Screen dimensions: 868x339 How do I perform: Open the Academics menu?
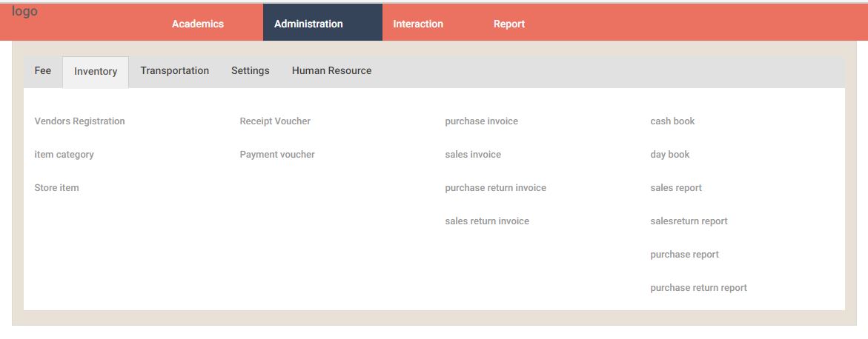198,24
